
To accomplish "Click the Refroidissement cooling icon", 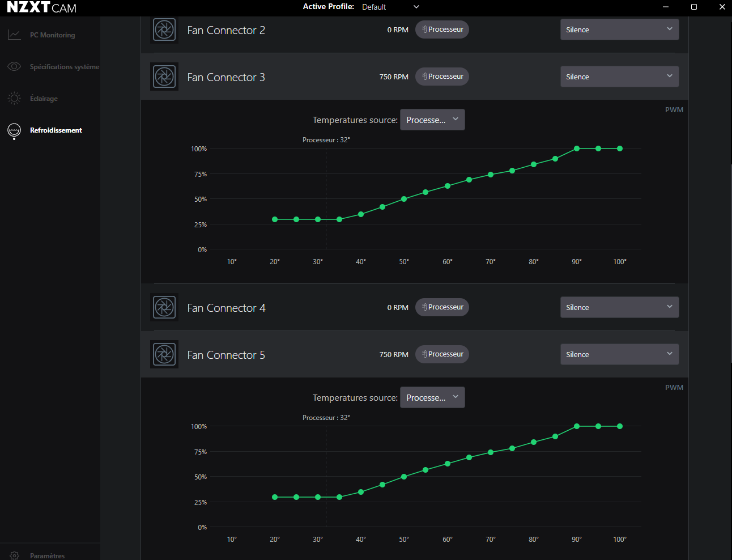I will (14, 130).
